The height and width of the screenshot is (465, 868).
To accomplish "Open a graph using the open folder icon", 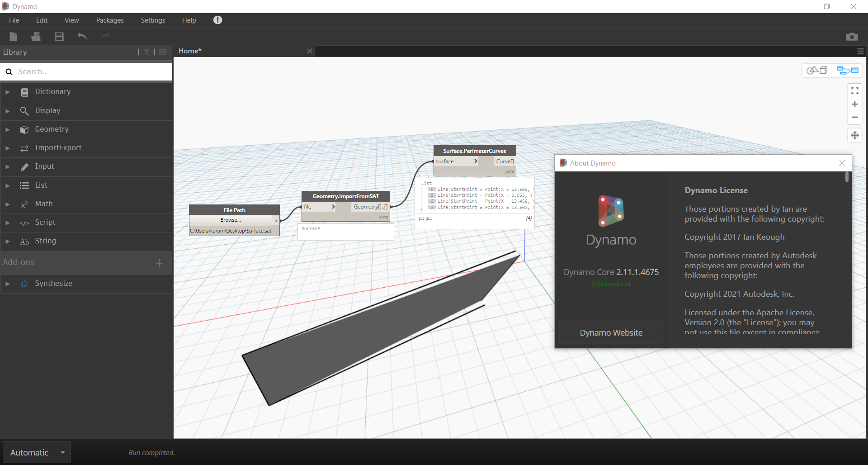I will (x=36, y=37).
